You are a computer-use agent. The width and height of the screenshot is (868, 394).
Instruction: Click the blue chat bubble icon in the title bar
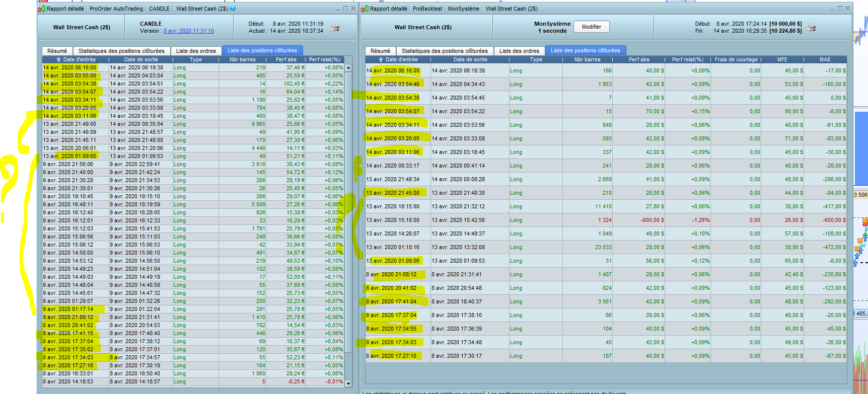233,9
